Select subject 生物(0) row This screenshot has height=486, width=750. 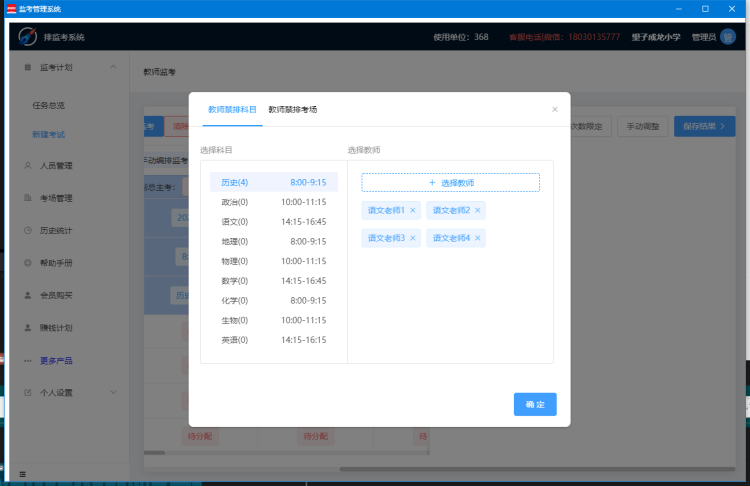[274, 320]
